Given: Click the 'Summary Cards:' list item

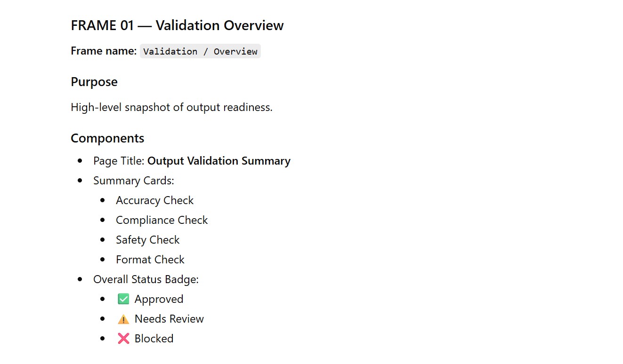Looking at the screenshot, I should (134, 181).
